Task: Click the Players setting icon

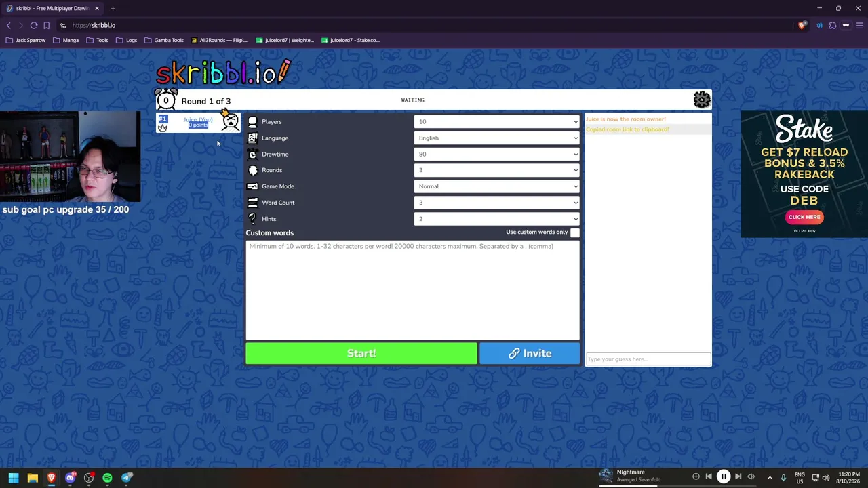Action: coord(252,122)
